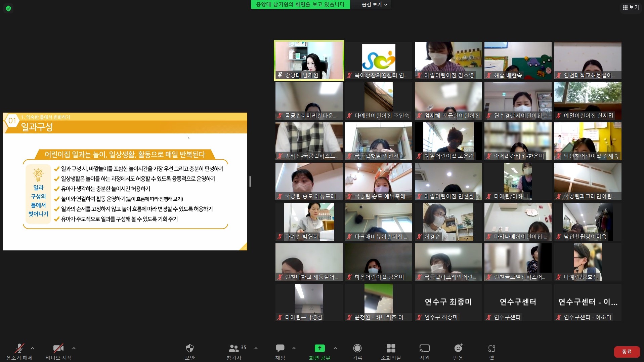Select 남인천원장이미옥 tile
The width and height of the screenshot is (644, 362).
588,222
